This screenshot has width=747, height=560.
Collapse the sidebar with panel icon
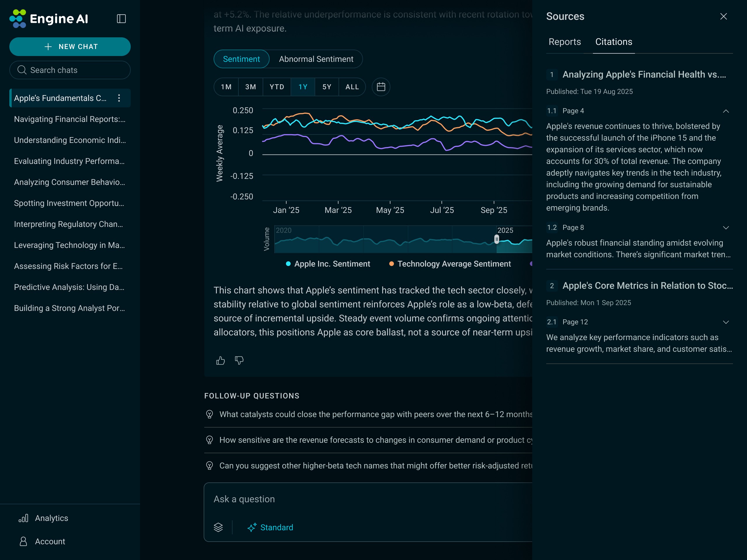[x=121, y=19]
